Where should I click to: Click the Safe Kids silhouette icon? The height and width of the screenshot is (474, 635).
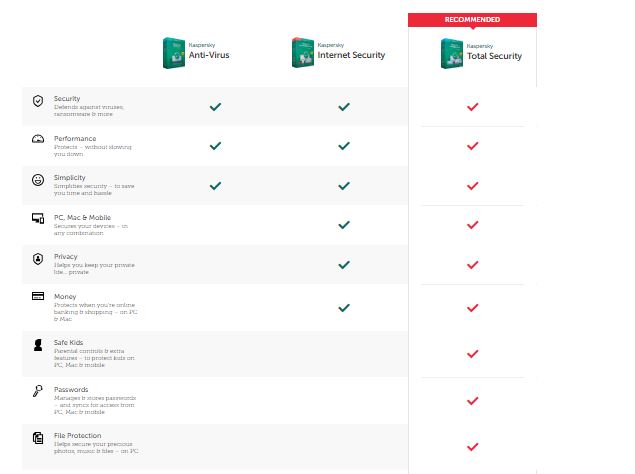38,345
